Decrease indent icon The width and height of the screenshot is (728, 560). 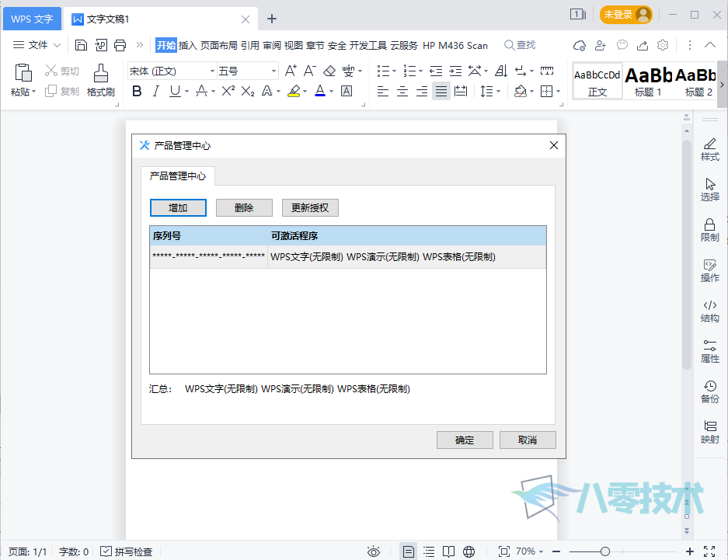point(436,71)
